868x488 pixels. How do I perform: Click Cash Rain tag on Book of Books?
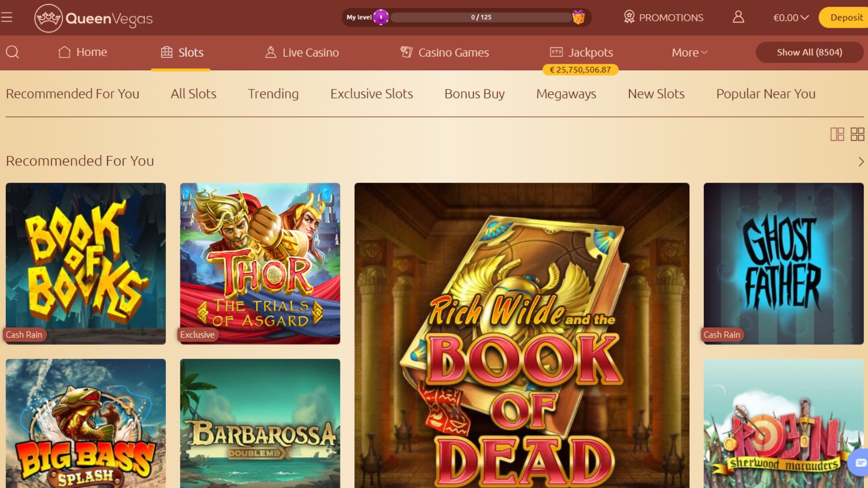pyautogui.click(x=24, y=335)
